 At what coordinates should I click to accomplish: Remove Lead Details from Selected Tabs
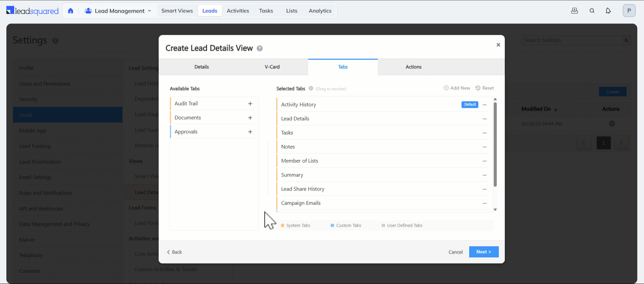[x=485, y=119]
